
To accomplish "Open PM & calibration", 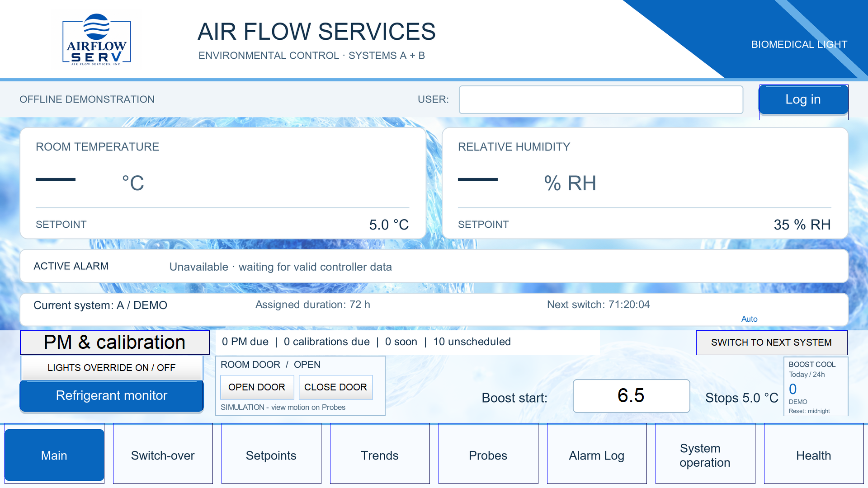I will tap(115, 342).
